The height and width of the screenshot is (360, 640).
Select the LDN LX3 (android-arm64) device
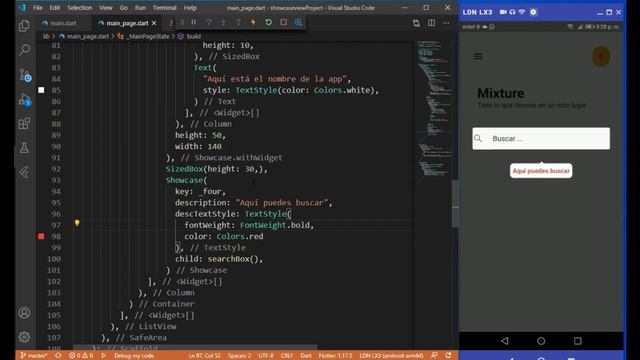pos(391,356)
